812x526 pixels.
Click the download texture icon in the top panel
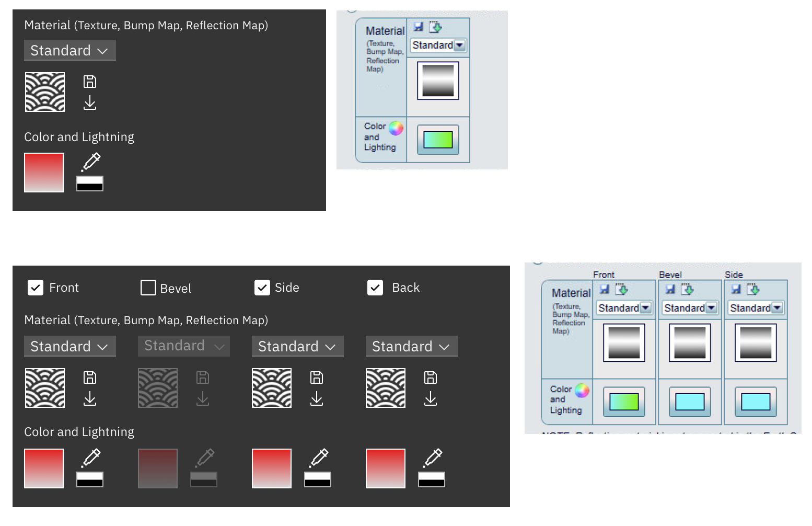point(89,103)
